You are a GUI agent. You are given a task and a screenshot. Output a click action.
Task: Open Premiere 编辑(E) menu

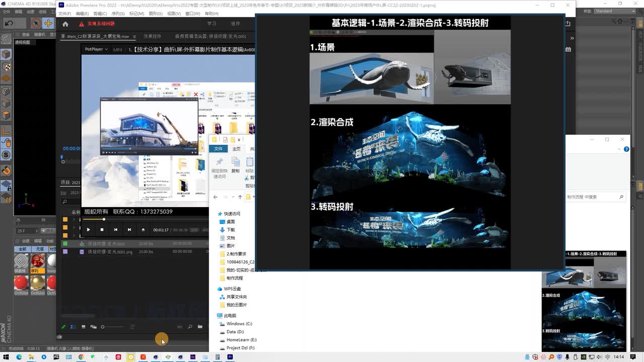(x=82, y=14)
